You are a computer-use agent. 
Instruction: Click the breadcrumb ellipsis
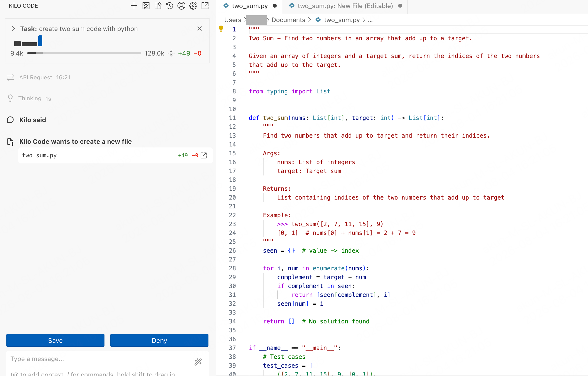click(x=370, y=20)
